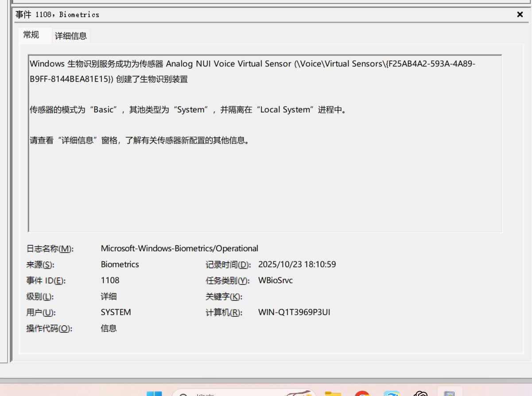Switch to the 常规 tab
This screenshot has width=532, height=396.
(x=31, y=35)
